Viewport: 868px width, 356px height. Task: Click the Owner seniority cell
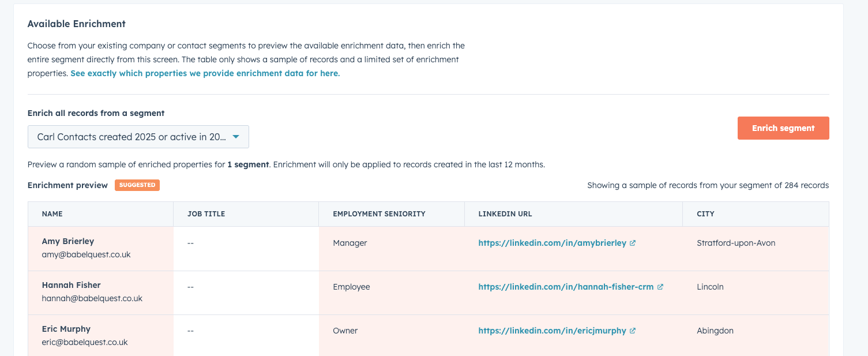point(392,336)
